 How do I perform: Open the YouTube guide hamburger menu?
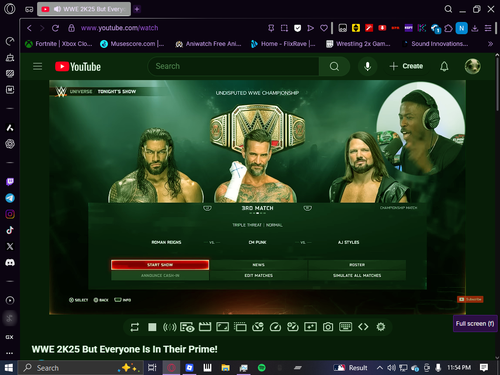(37, 66)
